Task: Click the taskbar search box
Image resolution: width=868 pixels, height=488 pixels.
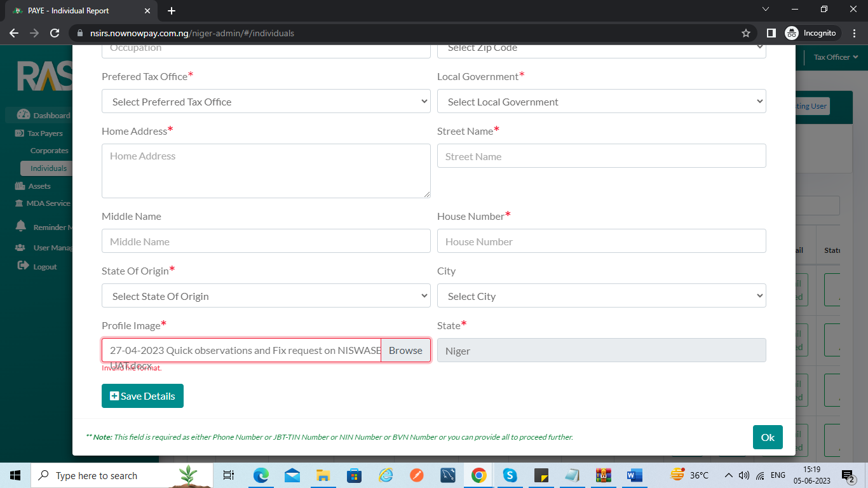Action: [x=123, y=475]
